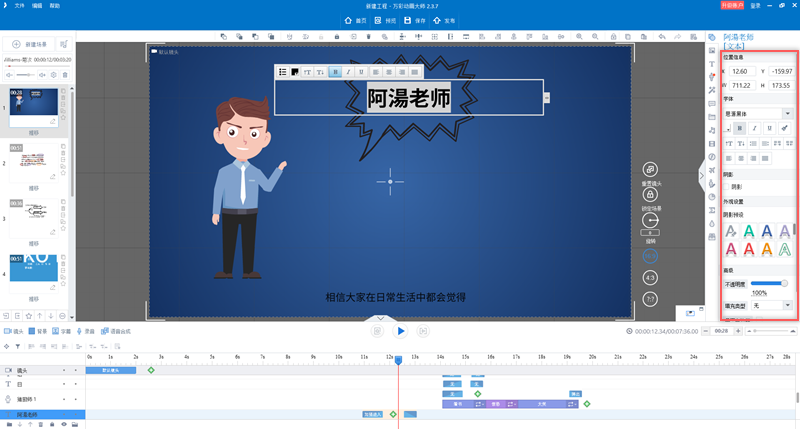Toggle bold in the 字体 panel
This screenshot has height=429, width=800.
click(x=739, y=128)
